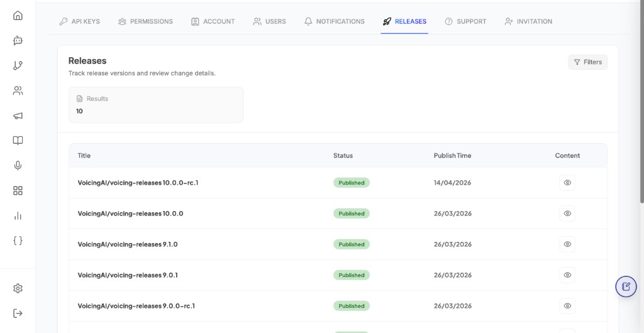644x333 pixels.
Task: Click publish date of release 9.0.1
Action: tap(453, 275)
